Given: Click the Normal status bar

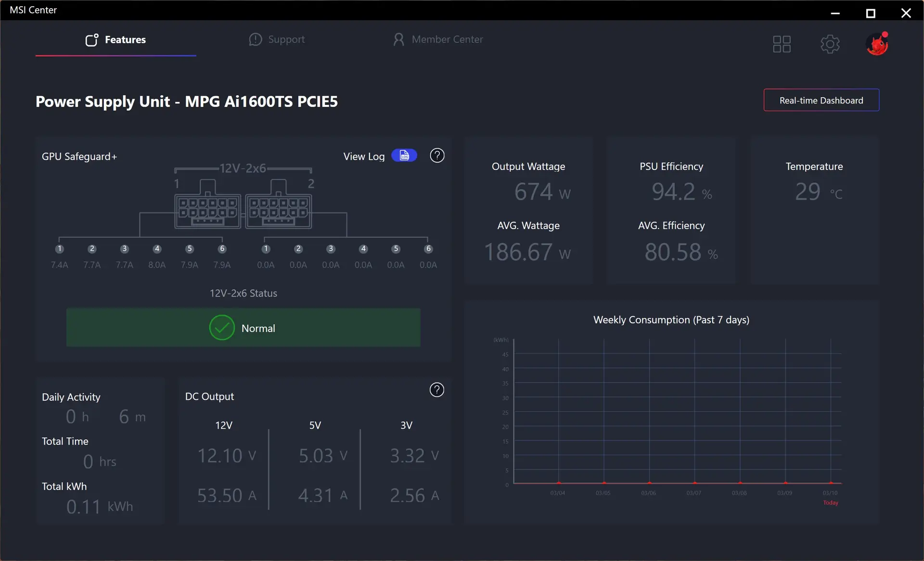Looking at the screenshot, I should 243,328.
